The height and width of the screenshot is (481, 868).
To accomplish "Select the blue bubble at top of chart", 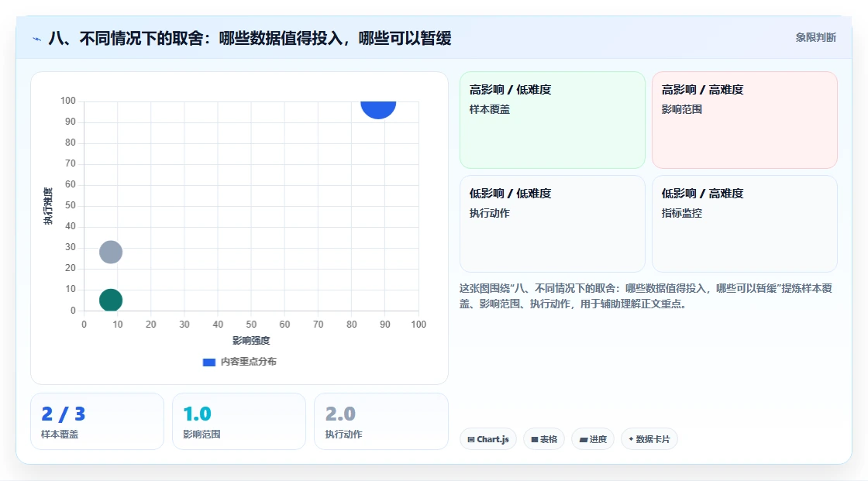I will click(x=379, y=109).
